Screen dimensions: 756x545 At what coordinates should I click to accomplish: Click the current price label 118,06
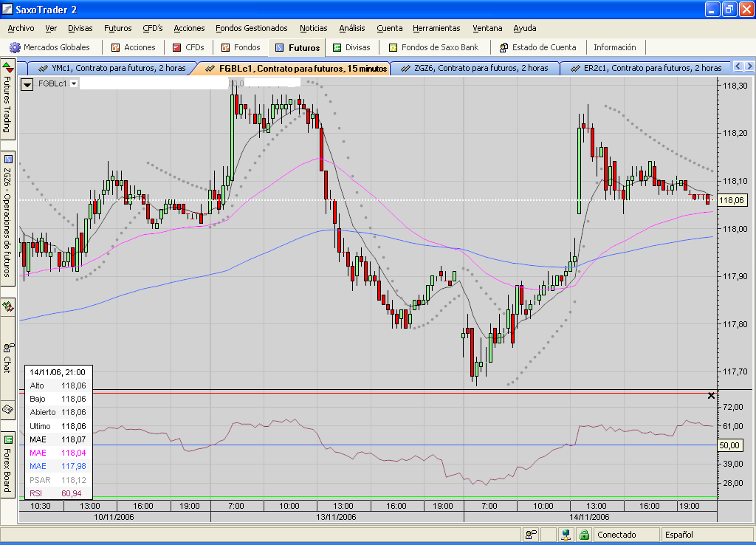pyautogui.click(x=732, y=200)
